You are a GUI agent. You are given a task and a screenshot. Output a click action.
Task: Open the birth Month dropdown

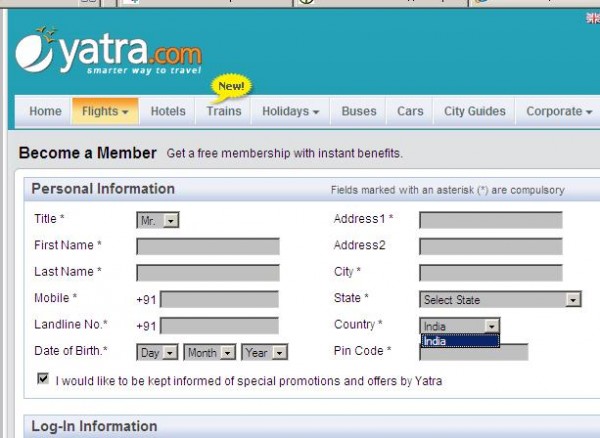coord(209,352)
